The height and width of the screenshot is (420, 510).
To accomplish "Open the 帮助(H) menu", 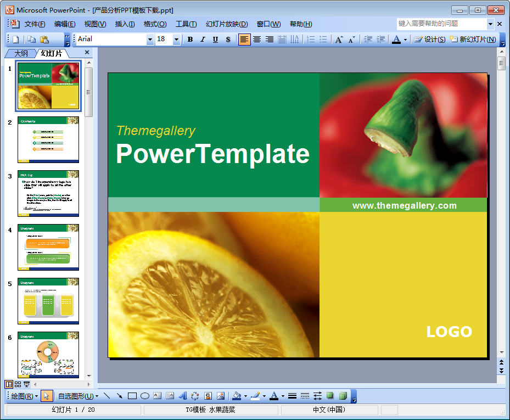I will click(301, 24).
